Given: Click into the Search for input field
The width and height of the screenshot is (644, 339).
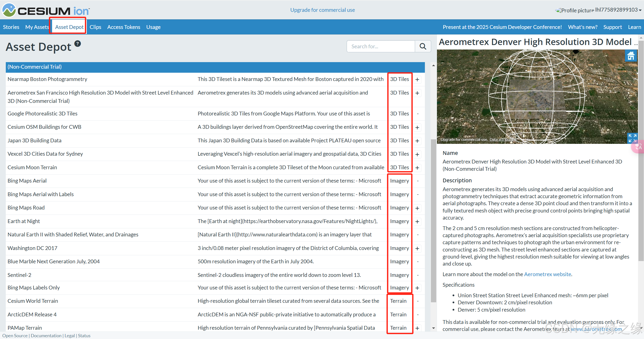Looking at the screenshot, I should pyautogui.click(x=380, y=47).
